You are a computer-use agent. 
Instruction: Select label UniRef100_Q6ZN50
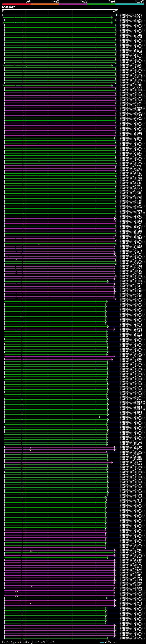click(131, 562)
